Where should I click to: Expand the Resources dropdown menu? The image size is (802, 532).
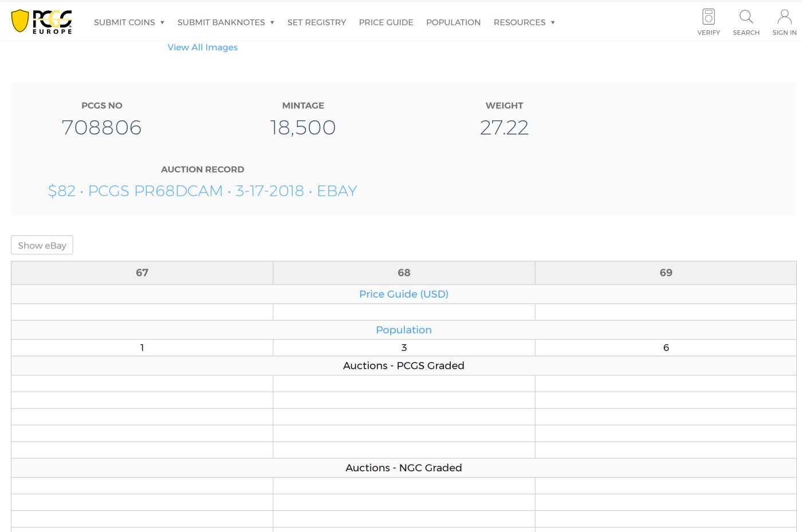[524, 22]
